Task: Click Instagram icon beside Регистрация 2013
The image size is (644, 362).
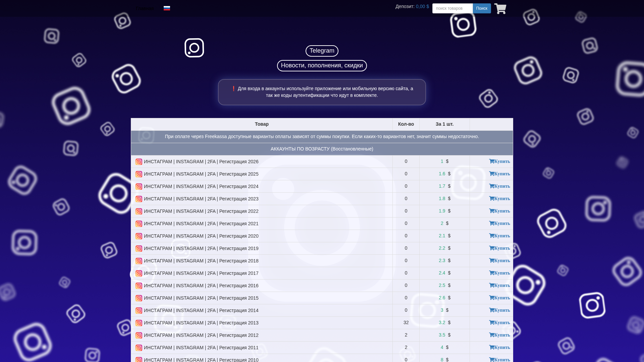Action: pyautogui.click(x=139, y=323)
